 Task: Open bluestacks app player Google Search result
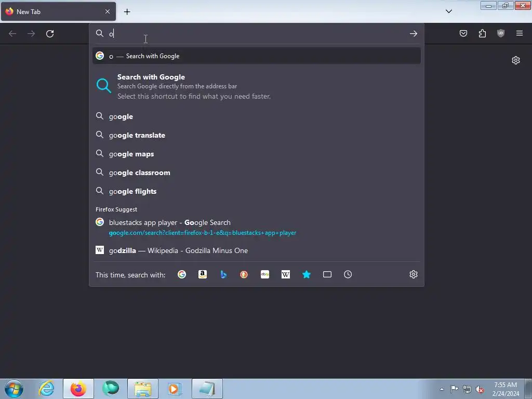click(257, 228)
